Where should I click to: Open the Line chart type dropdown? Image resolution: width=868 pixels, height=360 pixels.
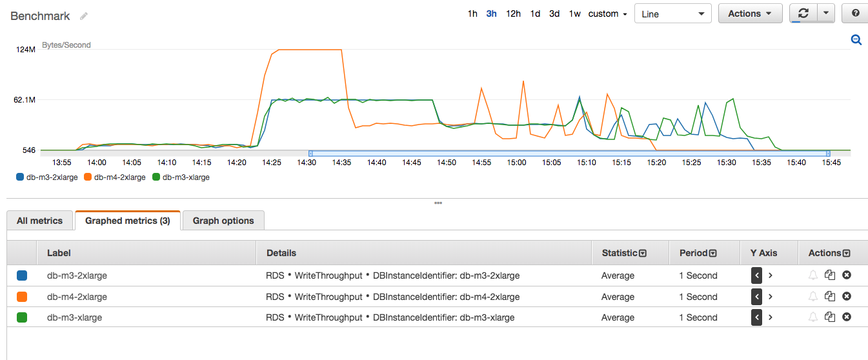coord(673,14)
